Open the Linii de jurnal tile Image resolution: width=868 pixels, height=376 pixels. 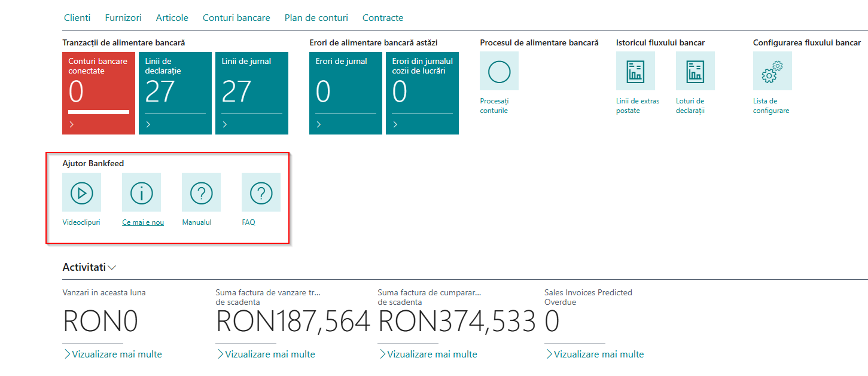(252, 93)
